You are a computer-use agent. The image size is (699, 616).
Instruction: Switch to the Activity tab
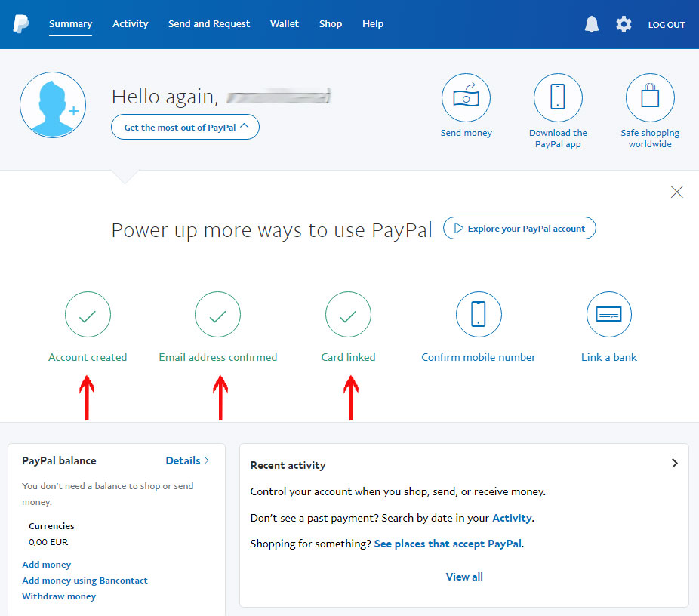[x=130, y=23]
